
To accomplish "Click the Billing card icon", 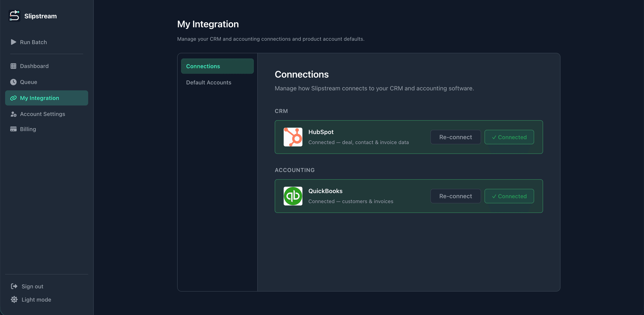I will tap(13, 129).
